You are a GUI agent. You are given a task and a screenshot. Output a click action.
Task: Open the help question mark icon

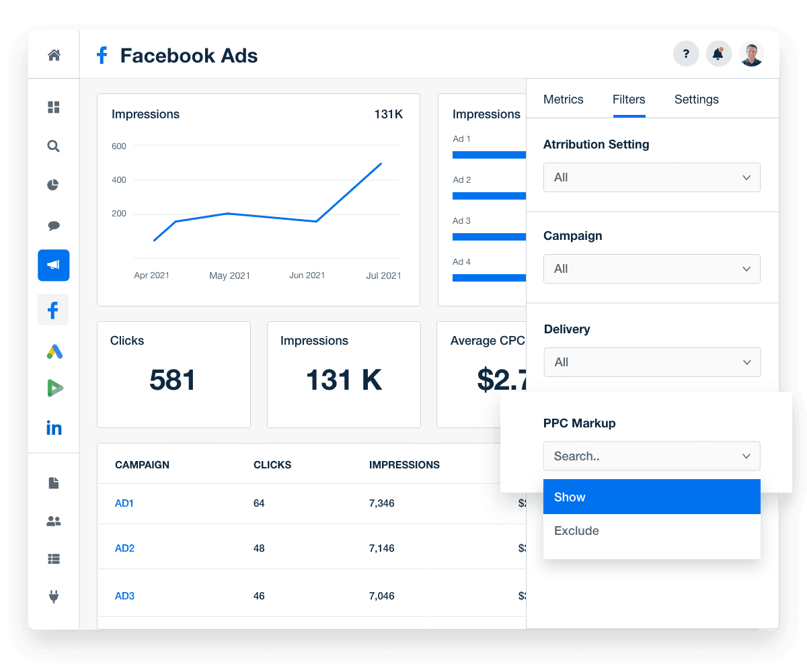click(x=686, y=53)
